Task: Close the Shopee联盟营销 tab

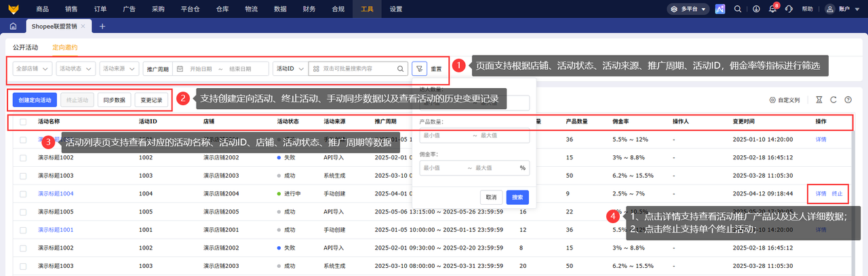Action: pyautogui.click(x=83, y=26)
